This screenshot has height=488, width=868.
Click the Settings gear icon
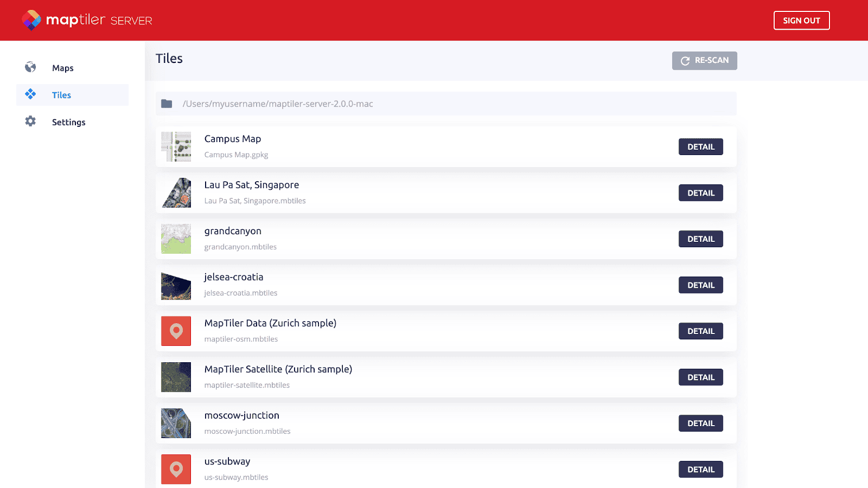tap(30, 121)
